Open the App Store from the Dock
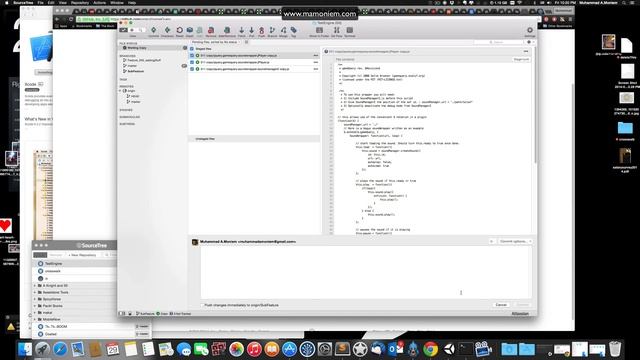The image size is (640, 360). pyautogui.click(x=289, y=349)
